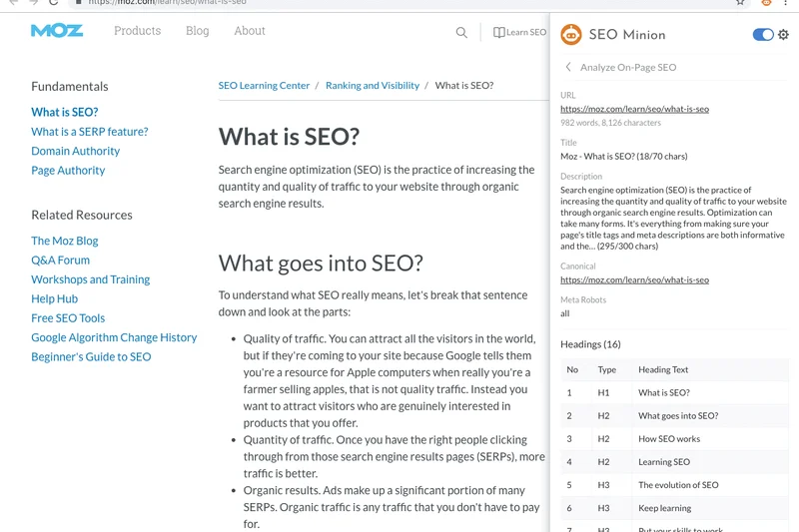Select heading row "What is SEO?" H1

(674, 392)
